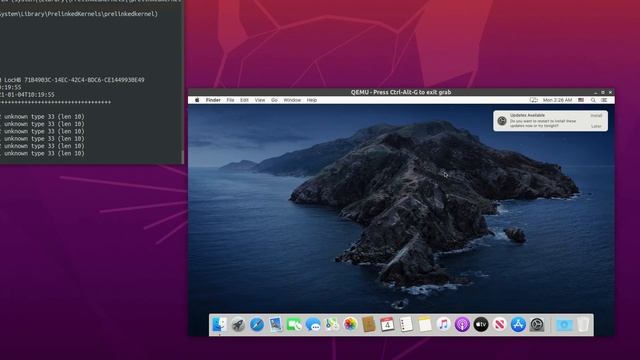Open the Window menu
Viewport: 640px width, 360px height.
(x=292, y=100)
